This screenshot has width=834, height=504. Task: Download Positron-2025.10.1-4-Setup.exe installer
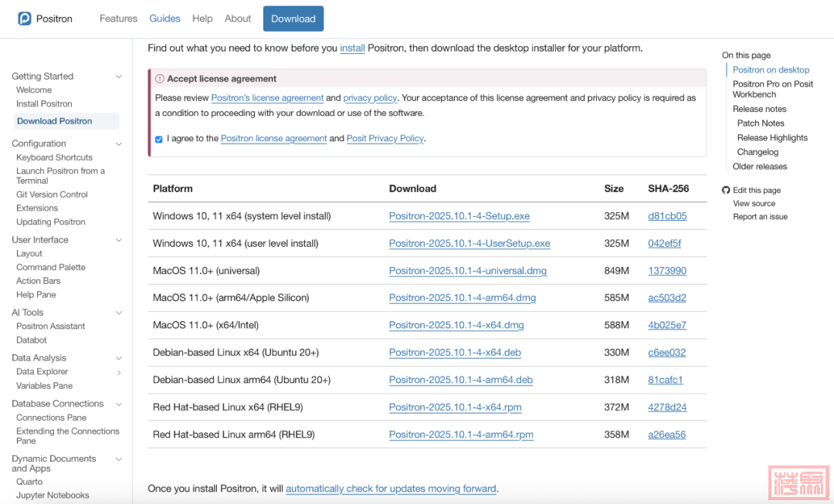pyautogui.click(x=459, y=216)
